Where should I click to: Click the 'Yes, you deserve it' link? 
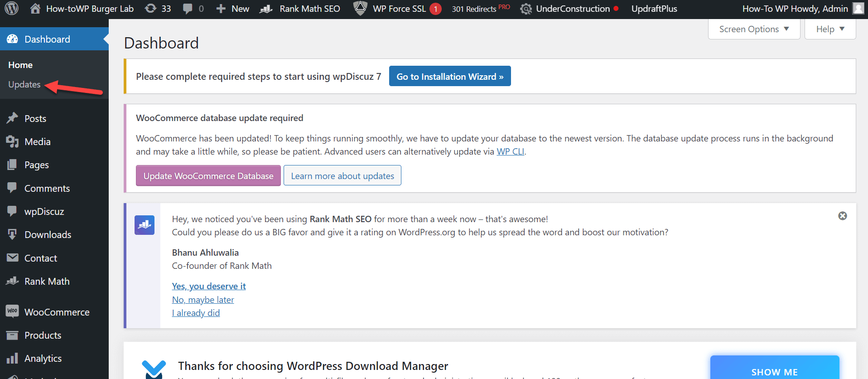209,286
